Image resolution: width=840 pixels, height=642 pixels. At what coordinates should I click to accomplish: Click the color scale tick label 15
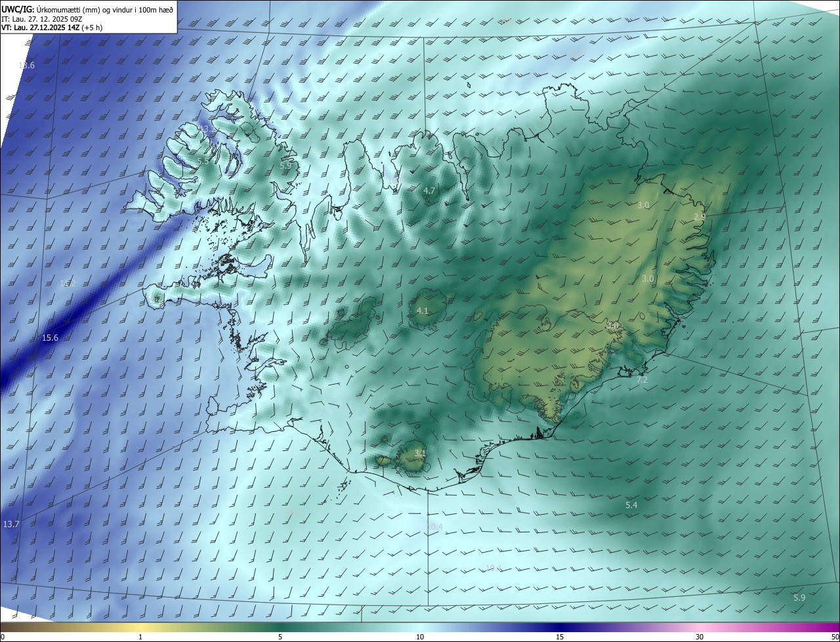560,637
